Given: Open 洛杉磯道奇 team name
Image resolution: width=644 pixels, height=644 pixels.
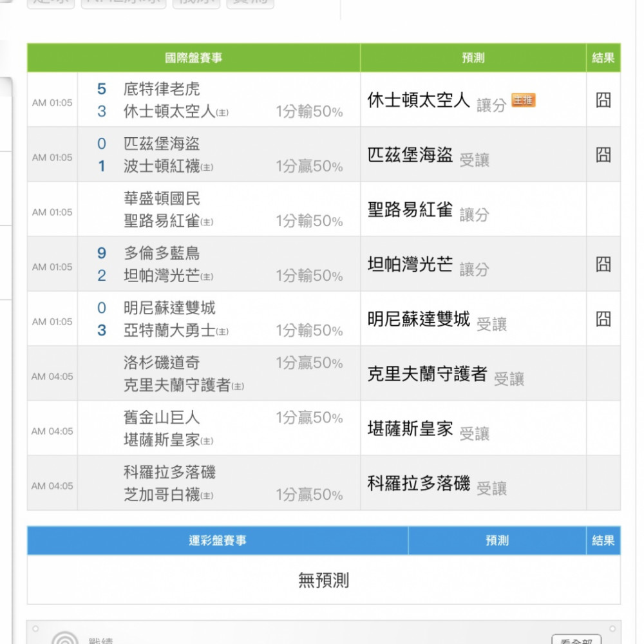Looking at the screenshot, I should [162, 363].
